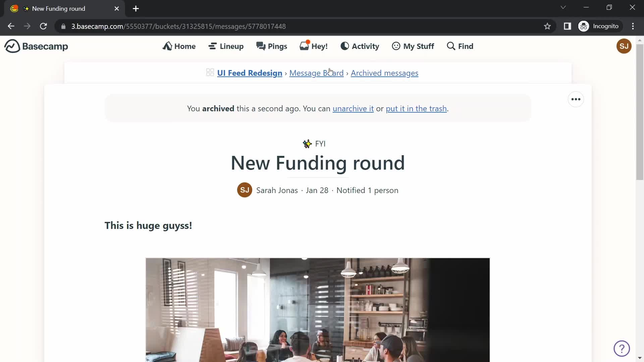Viewport: 644px width, 362px height.
Task: Click unarchive it link
Action: (353, 108)
